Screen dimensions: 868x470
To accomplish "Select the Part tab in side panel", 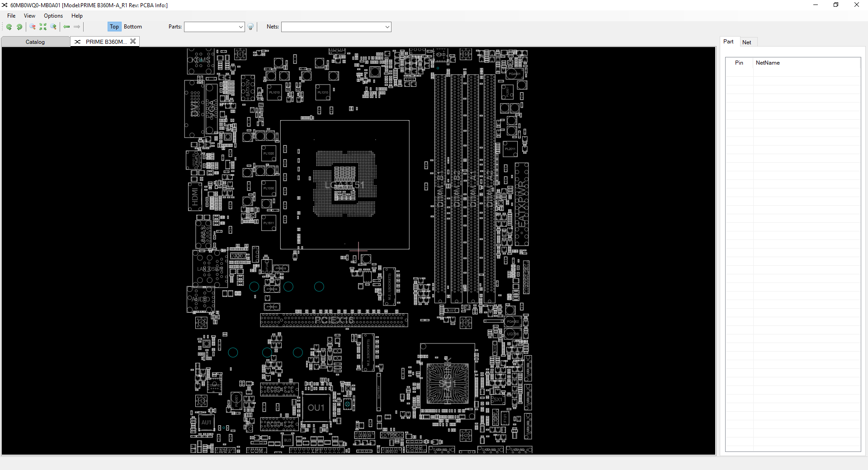I will (x=728, y=42).
